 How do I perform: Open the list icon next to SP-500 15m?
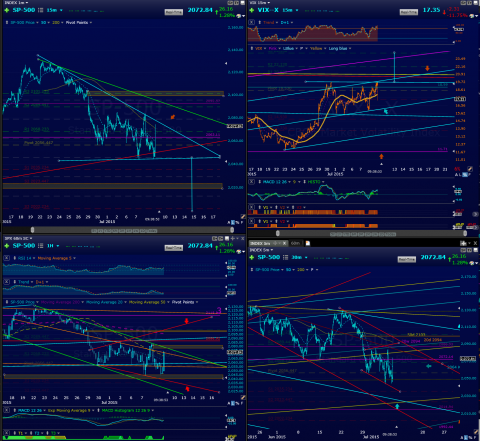41,10
